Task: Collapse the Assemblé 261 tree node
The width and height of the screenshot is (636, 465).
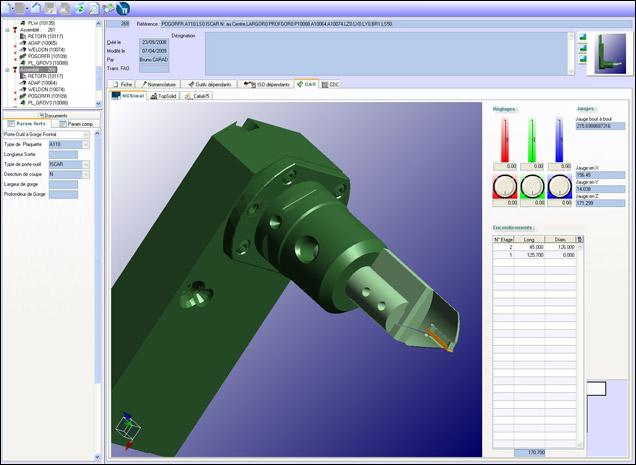Action: [8, 29]
